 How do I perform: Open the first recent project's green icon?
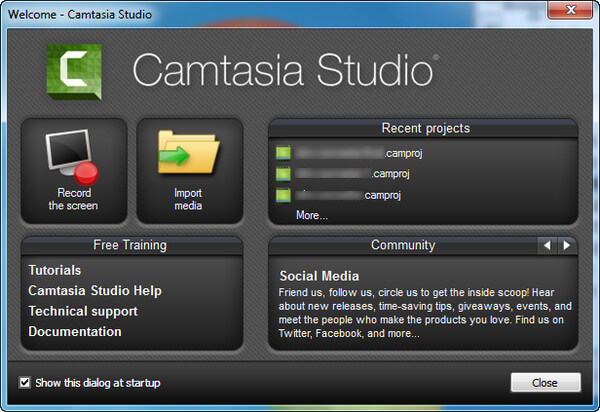(x=283, y=153)
